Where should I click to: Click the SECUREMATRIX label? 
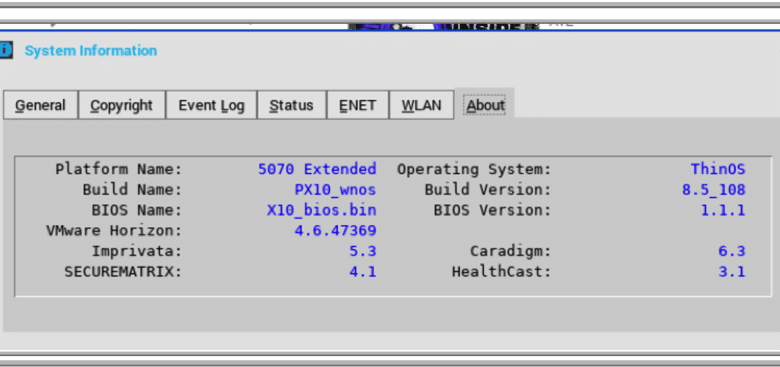pos(123,272)
